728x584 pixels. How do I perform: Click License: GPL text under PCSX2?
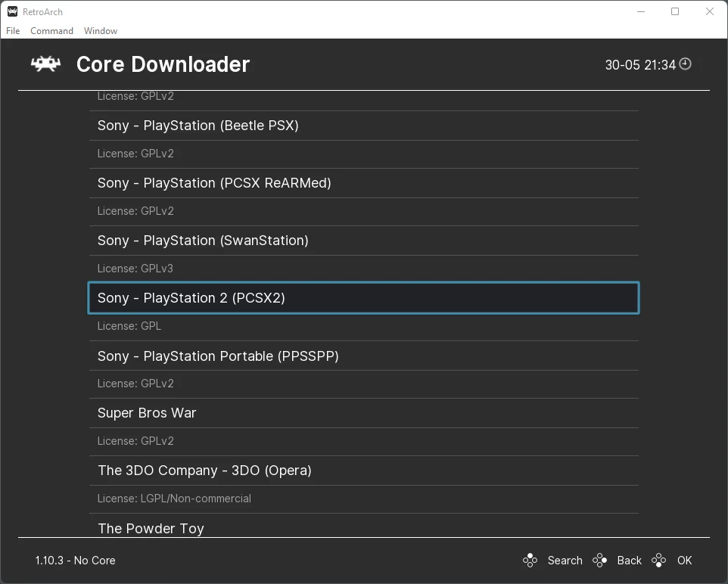click(129, 326)
